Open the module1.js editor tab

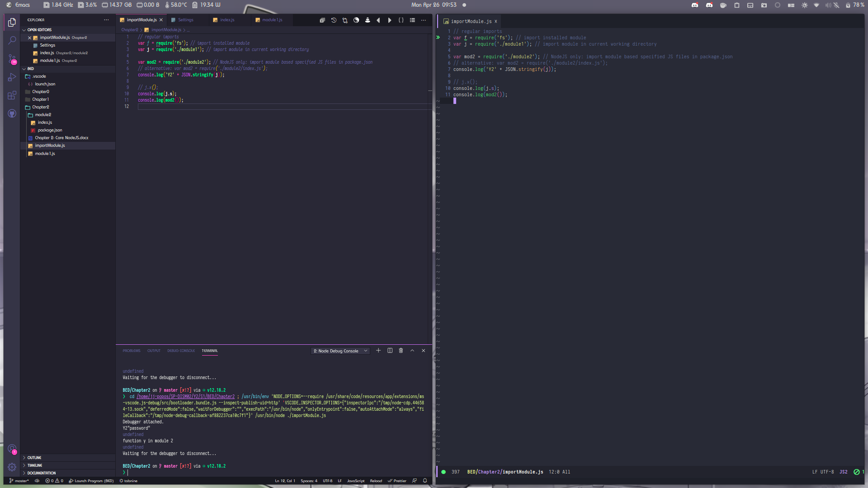tap(271, 20)
